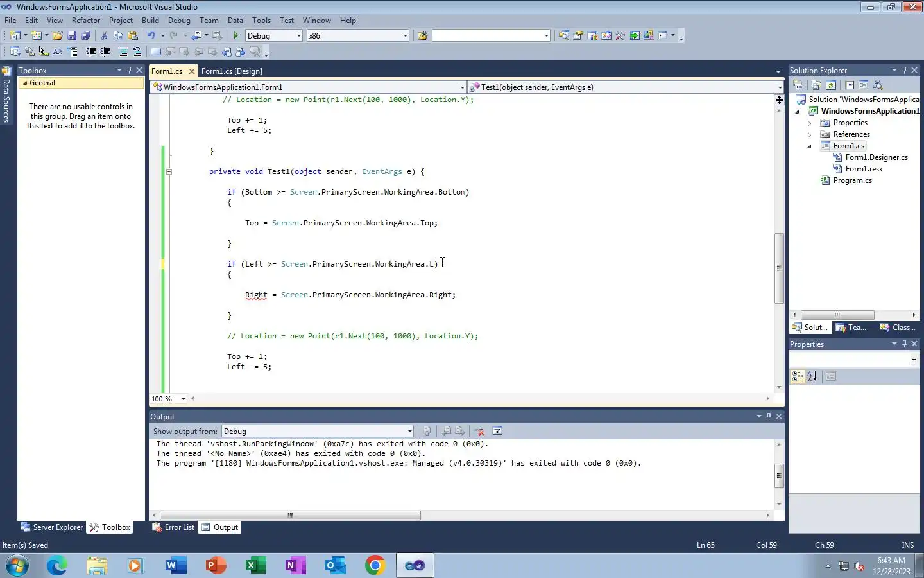
Task: Open the x86 solution platform dropdown
Action: click(405, 35)
